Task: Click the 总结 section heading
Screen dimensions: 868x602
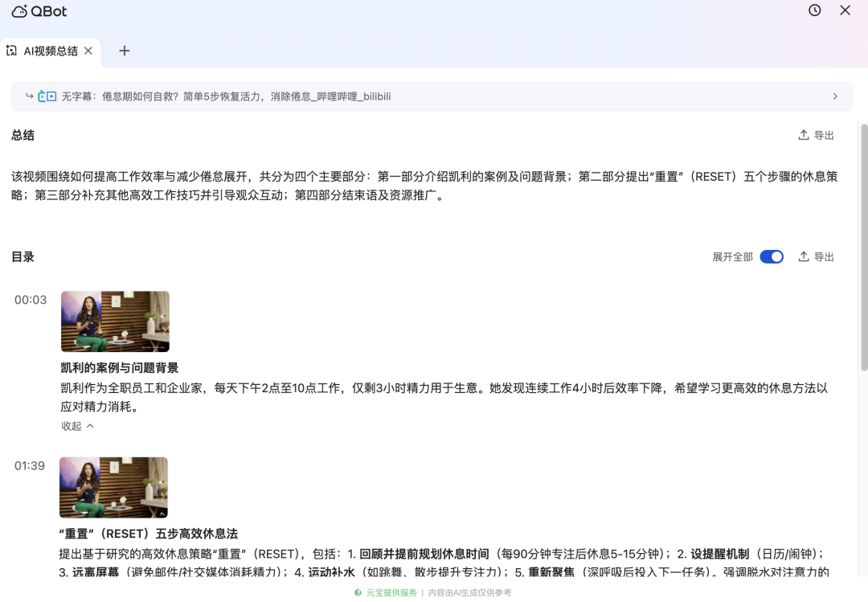Action: [x=23, y=135]
